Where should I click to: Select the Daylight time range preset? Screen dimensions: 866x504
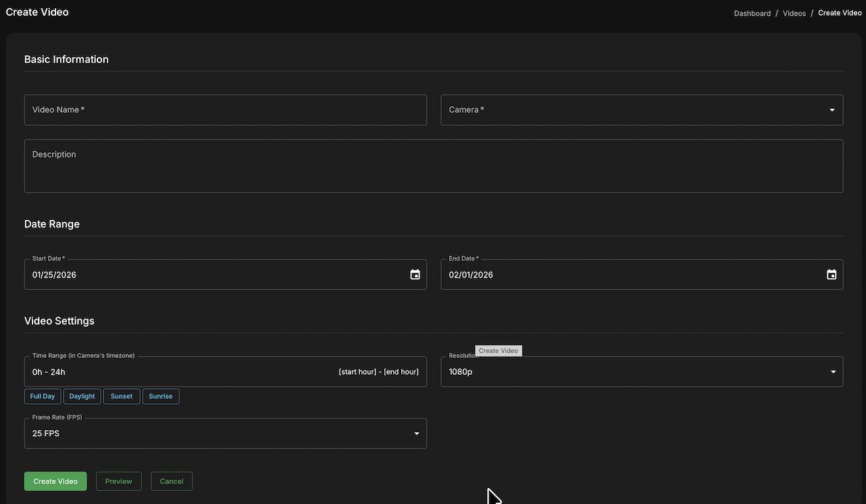[x=81, y=396]
